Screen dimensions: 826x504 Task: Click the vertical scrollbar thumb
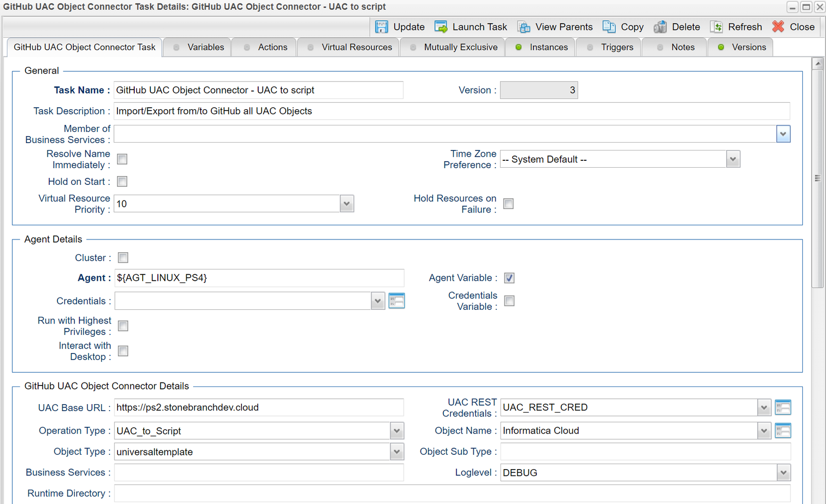coord(818,178)
